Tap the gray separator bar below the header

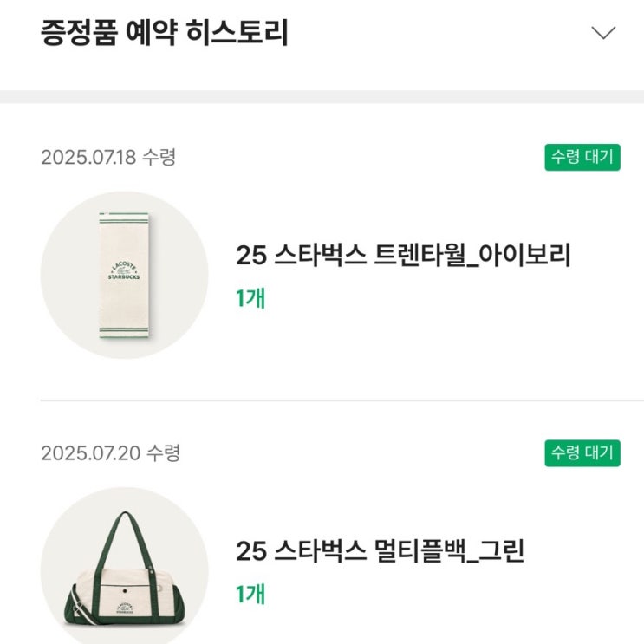[322, 96]
